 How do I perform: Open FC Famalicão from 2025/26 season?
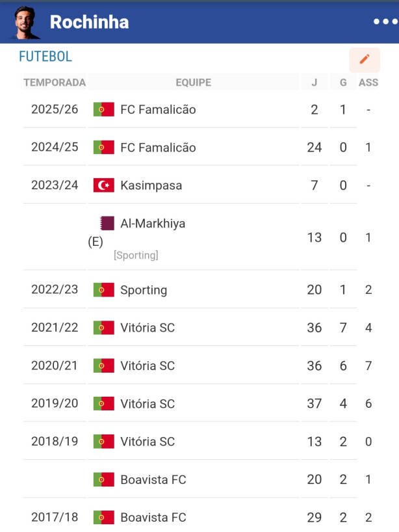coord(158,110)
